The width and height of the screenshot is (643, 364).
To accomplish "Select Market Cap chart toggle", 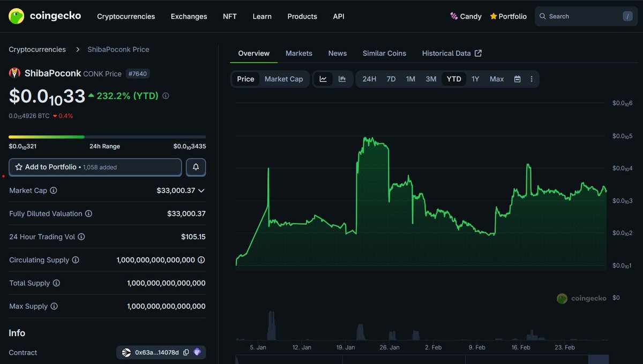I will (283, 79).
